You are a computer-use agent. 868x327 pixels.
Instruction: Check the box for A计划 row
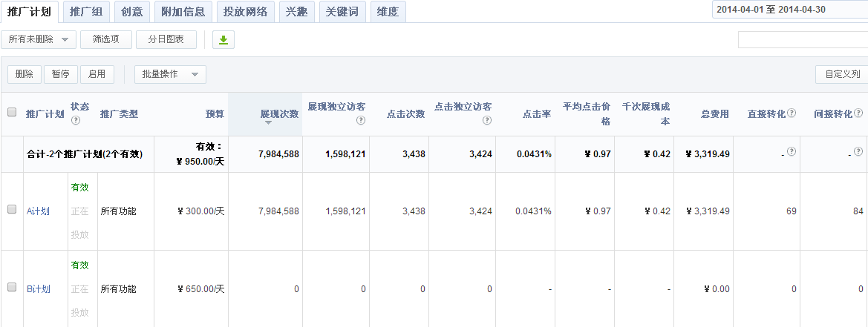pyautogui.click(x=12, y=210)
